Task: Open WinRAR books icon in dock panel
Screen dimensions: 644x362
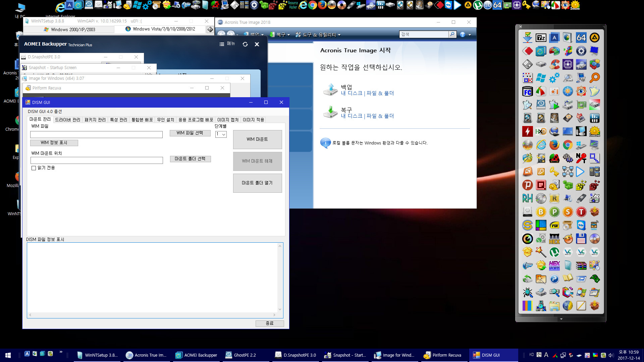Action: [x=581, y=265]
